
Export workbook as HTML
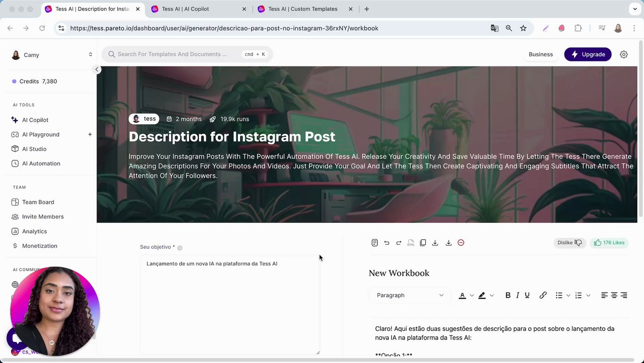click(411, 243)
